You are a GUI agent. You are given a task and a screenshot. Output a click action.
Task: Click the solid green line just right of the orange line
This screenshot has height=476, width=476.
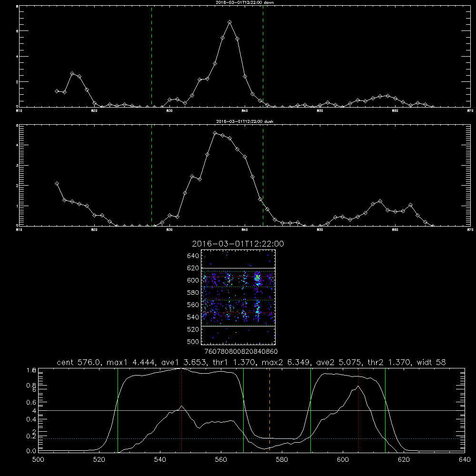[310, 410]
